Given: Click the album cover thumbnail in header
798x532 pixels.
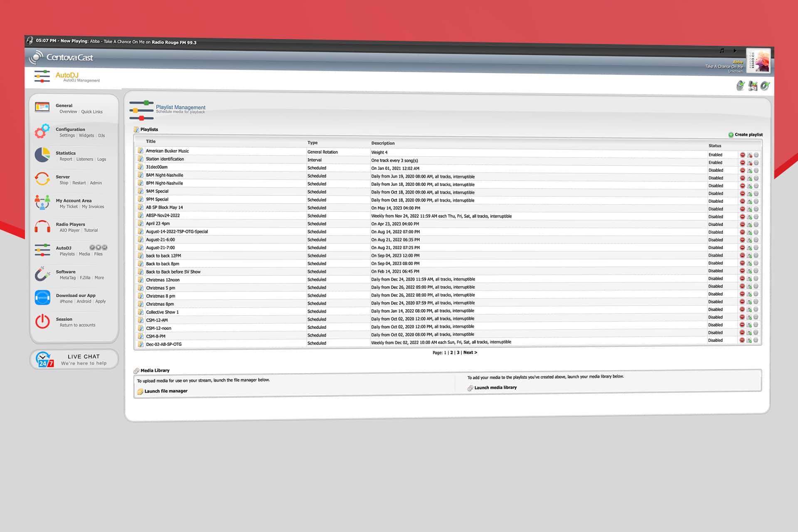Looking at the screenshot, I should tap(759, 62).
